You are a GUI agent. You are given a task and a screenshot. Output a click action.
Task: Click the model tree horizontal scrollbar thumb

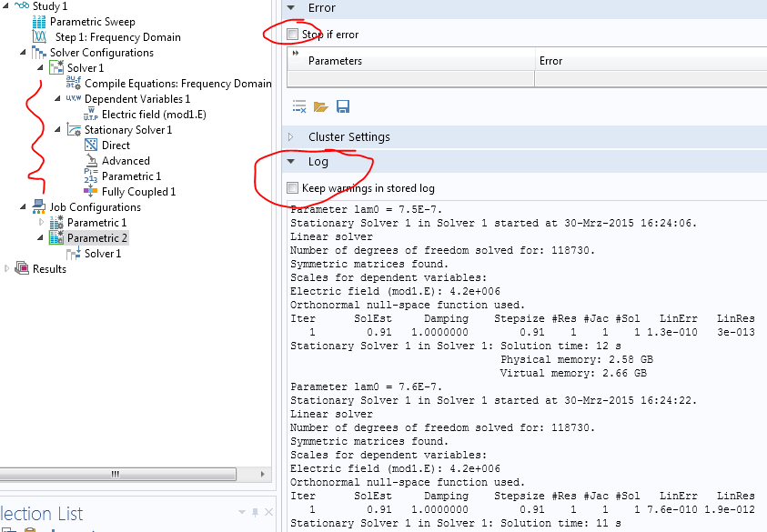(x=115, y=474)
